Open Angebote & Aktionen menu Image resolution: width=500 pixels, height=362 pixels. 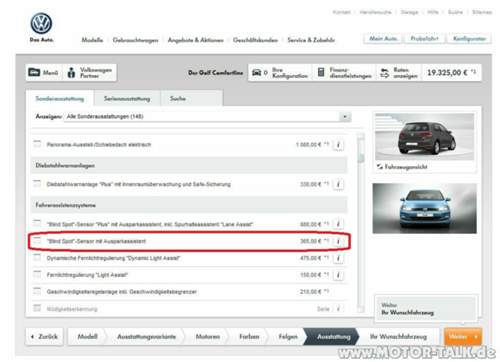click(x=195, y=40)
